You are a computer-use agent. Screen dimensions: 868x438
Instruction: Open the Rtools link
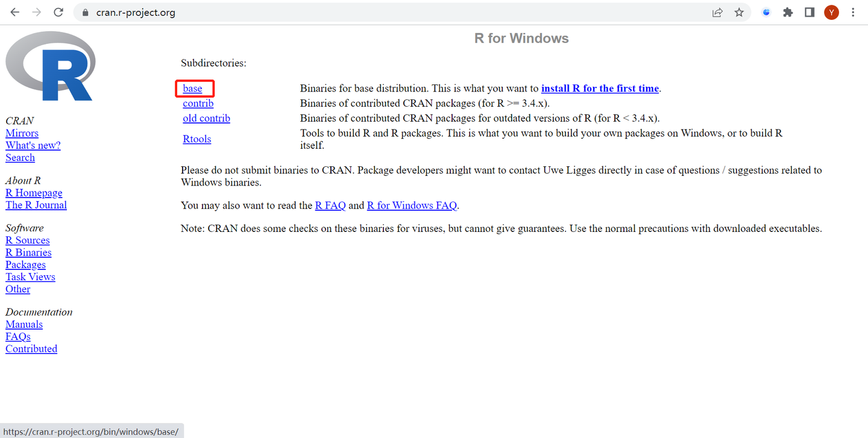[197, 139]
